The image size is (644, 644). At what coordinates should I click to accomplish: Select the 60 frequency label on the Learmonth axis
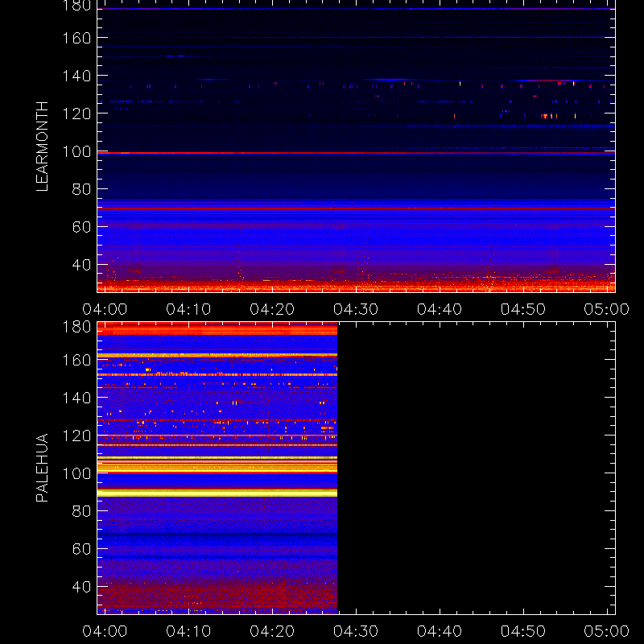[x=81, y=227]
